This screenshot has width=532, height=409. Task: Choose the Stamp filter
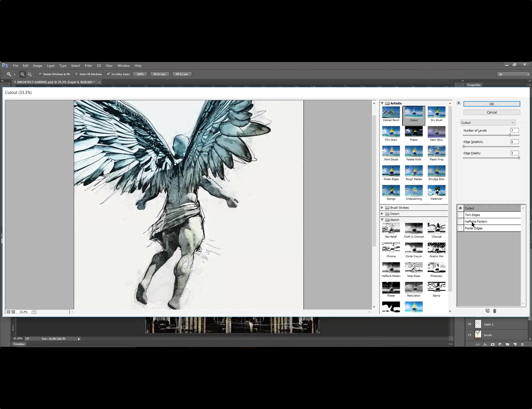pyautogui.click(x=436, y=289)
